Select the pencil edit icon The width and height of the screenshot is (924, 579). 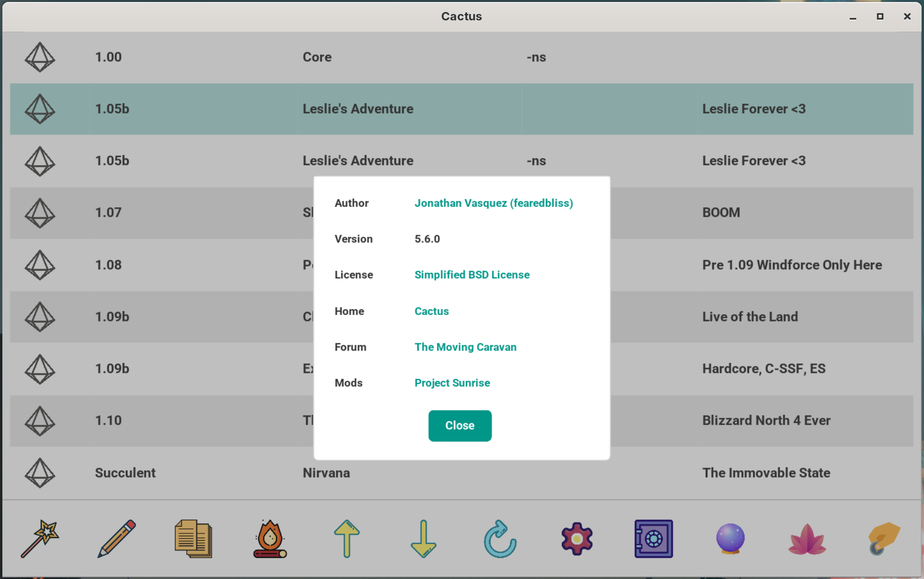coord(116,539)
